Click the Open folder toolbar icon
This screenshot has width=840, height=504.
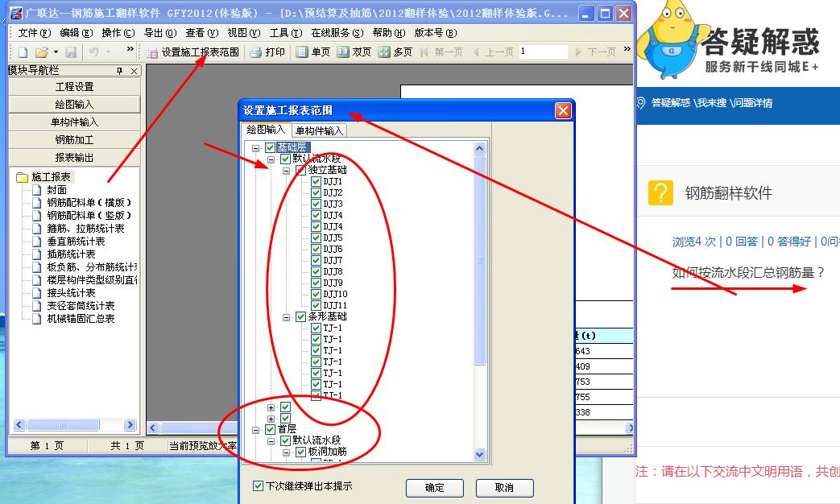click(x=42, y=52)
